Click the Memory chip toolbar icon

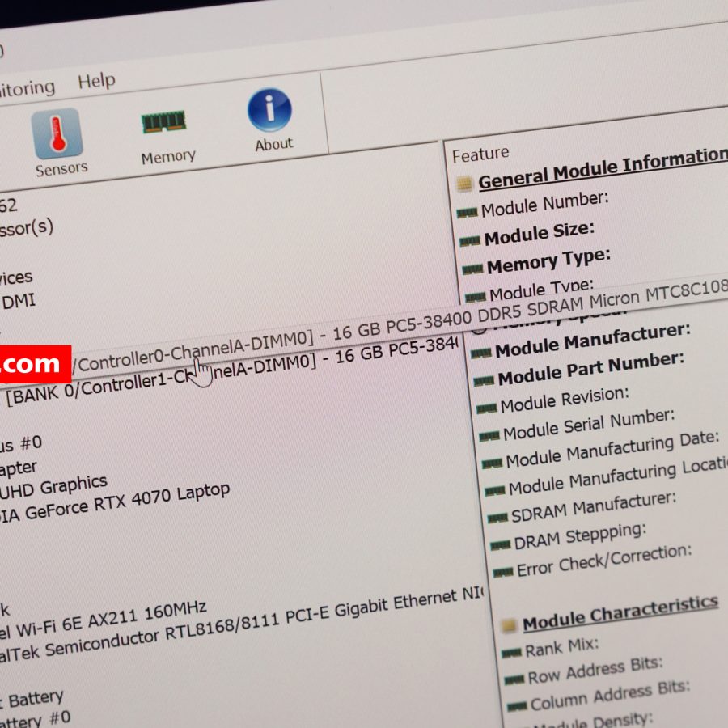(x=163, y=122)
